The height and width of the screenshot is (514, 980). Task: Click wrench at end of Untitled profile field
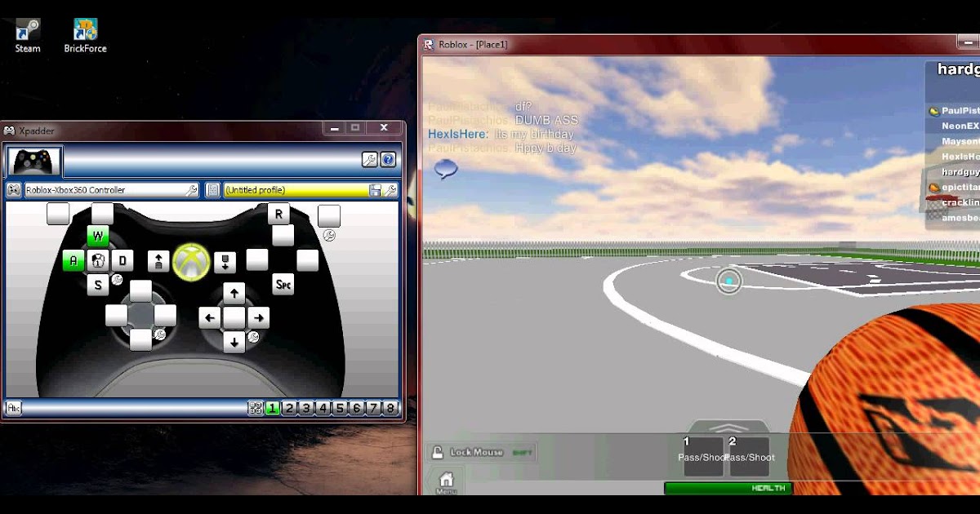[x=390, y=190]
